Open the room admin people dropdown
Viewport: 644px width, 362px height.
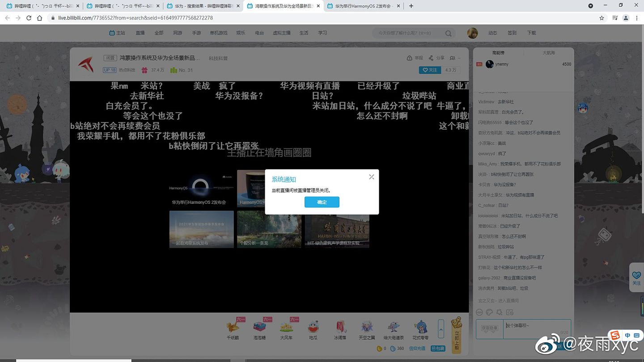[x=455, y=58]
